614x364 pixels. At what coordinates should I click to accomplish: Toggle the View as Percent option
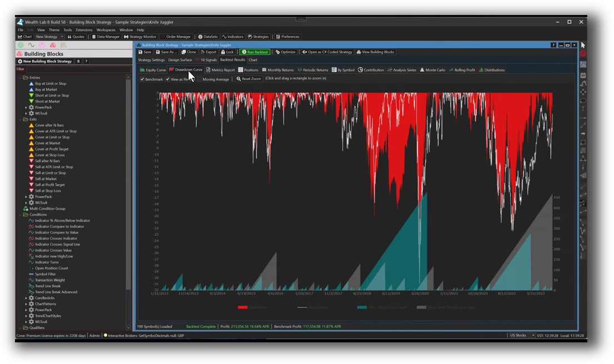[x=168, y=79]
